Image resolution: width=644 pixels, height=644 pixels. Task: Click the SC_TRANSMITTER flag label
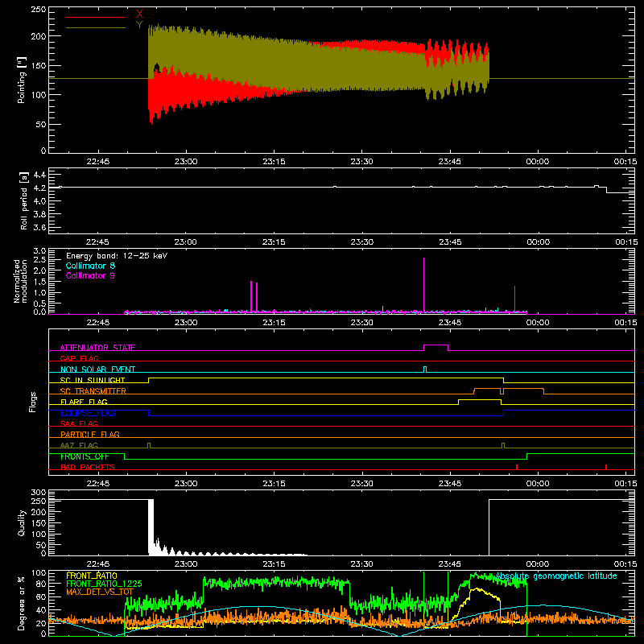click(x=93, y=391)
